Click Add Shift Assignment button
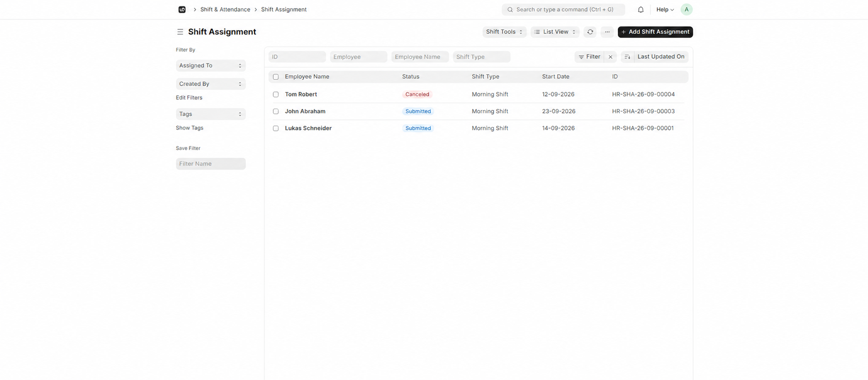 pos(655,32)
